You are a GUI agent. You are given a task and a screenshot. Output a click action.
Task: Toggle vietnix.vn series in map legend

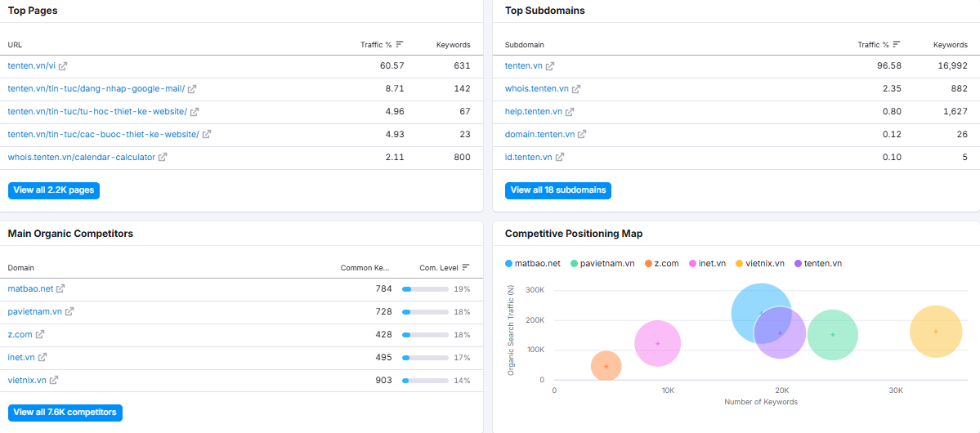(759, 264)
